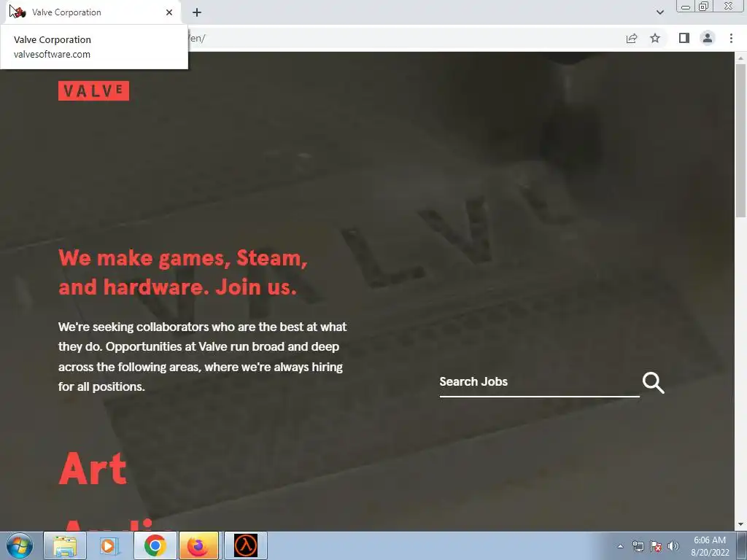The image size is (747, 560).
Task: Click the magnifier search jobs icon
Action: point(653,382)
